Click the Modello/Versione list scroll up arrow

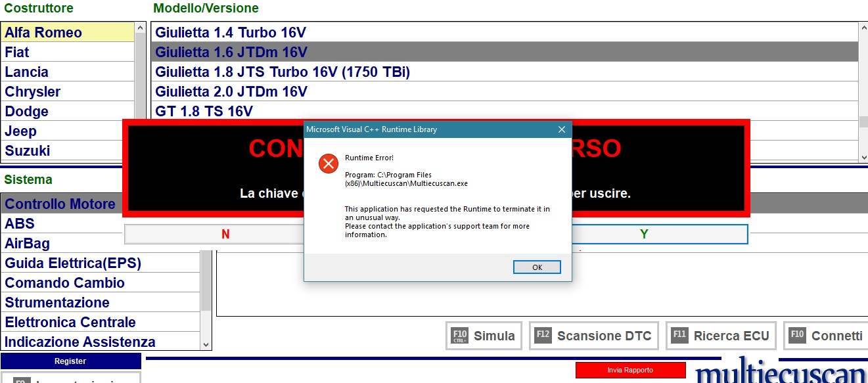pyautogui.click(x=863, y=28)
